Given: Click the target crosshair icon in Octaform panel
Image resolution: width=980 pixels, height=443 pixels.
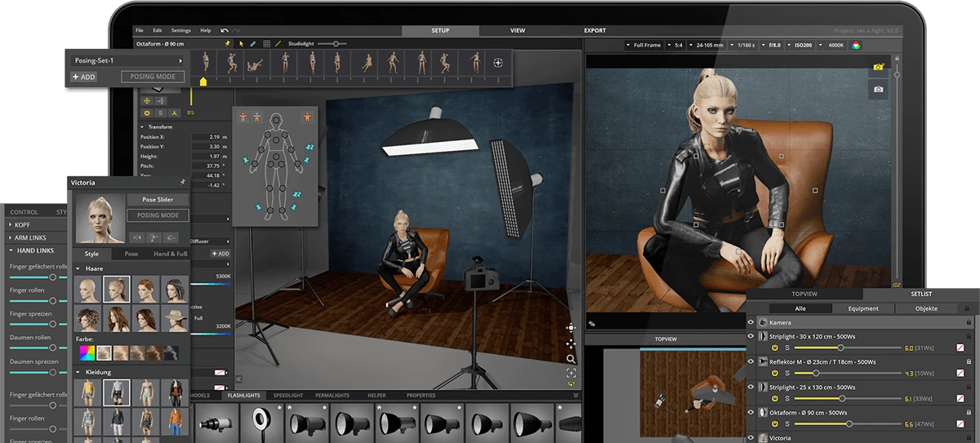Looking at the screenshot, I should [x=147, y=101].
